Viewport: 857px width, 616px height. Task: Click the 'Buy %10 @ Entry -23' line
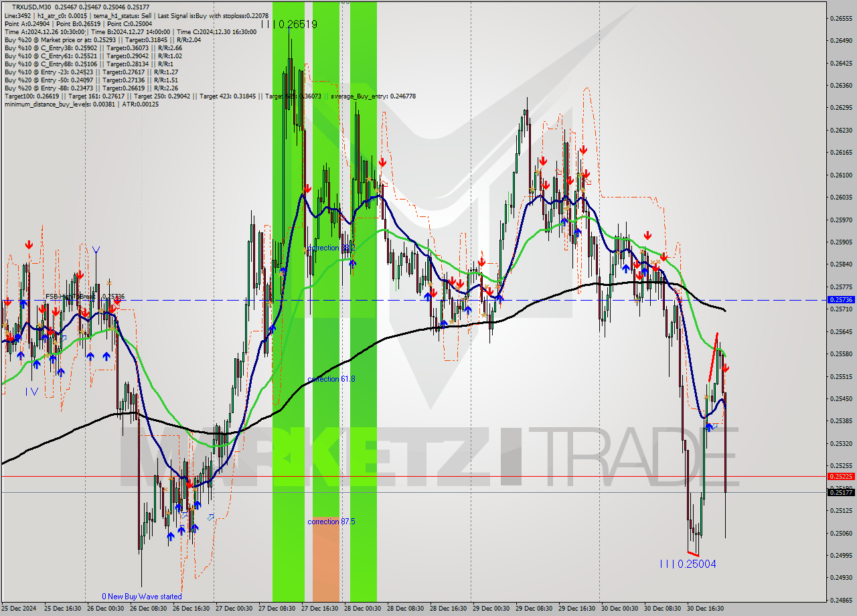[x=91, y=72]
